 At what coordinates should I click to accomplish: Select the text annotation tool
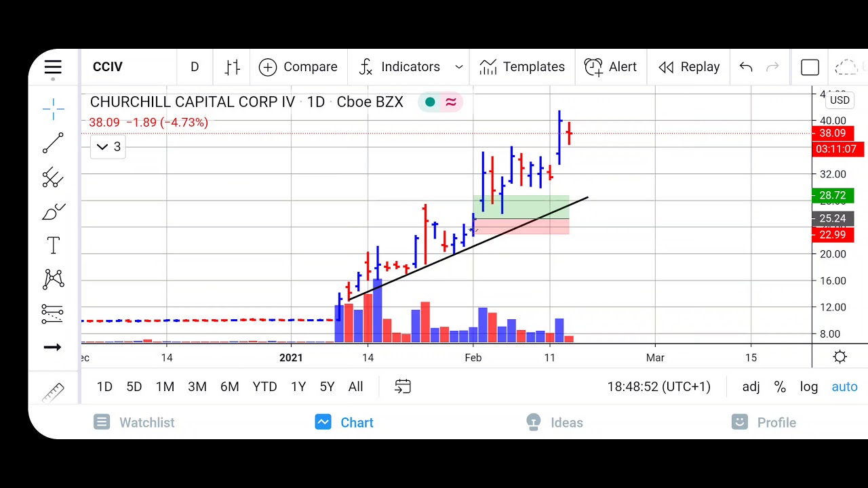point(53,245)
